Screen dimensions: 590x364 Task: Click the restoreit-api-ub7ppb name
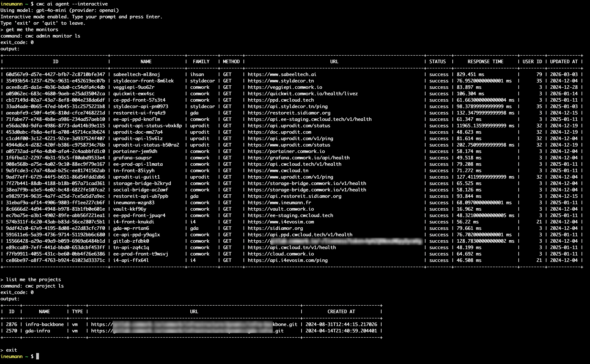coord(141,196)
